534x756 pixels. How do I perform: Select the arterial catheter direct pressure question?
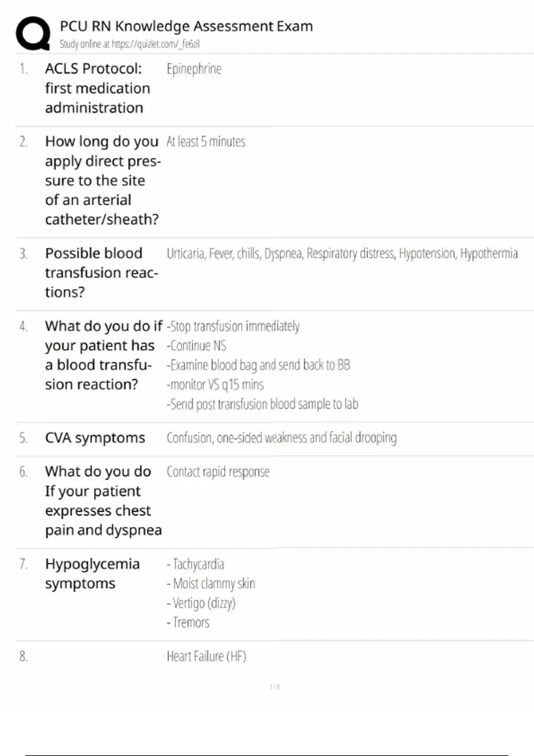point(102,180)
